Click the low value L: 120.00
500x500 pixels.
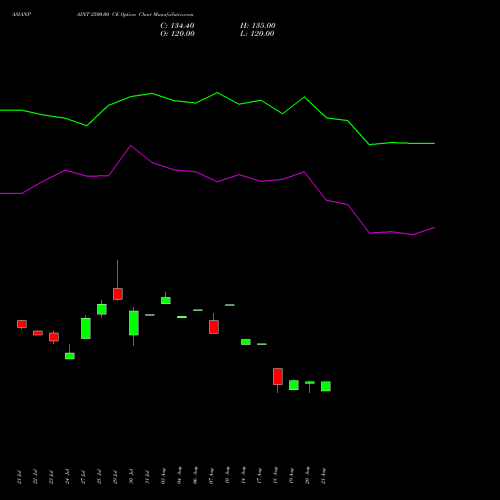[x=257, y=34]
